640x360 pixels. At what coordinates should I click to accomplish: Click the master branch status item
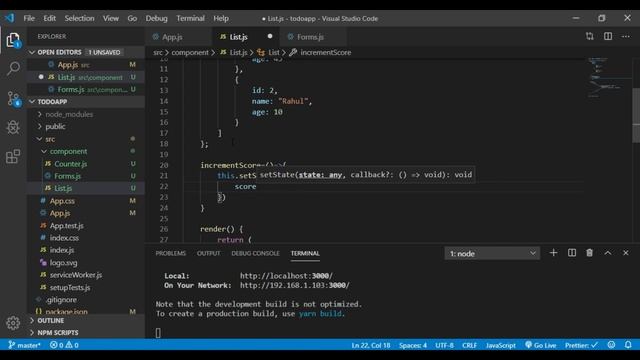click(24, 345)
